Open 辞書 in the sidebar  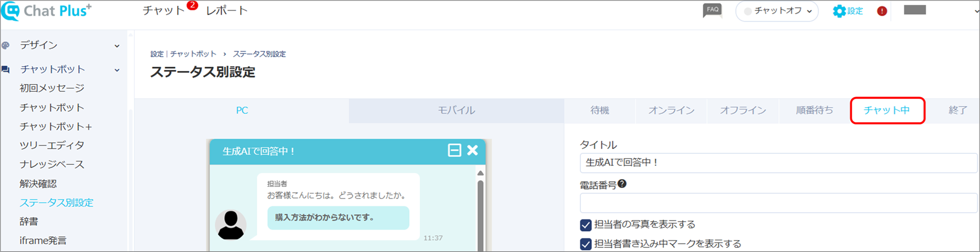click(29, 222)
